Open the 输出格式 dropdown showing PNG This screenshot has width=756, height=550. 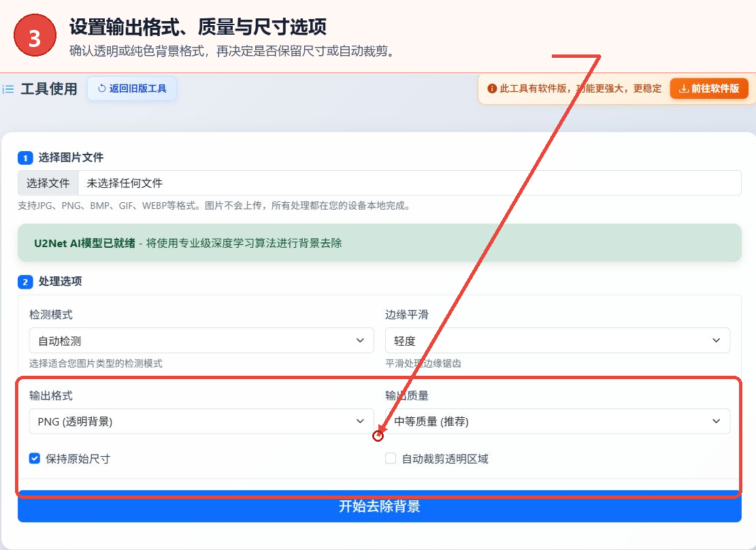pos(201,421)
